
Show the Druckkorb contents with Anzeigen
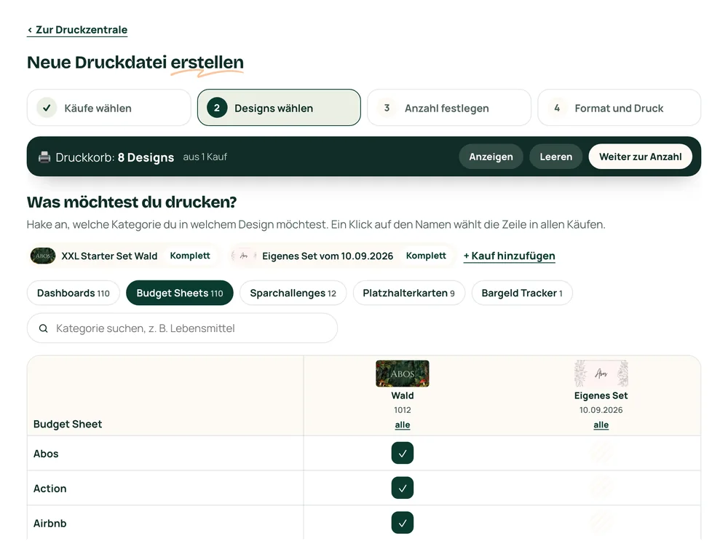pyautogui.click(x=491, y=157)
